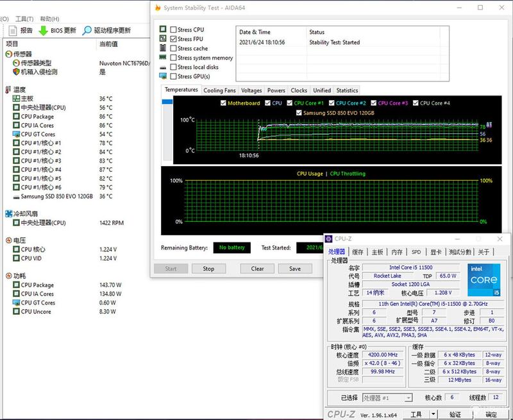Click the CPU chip icon next to Stress CPU
Screen dimensions: 513x420
[x=163, y=29]
